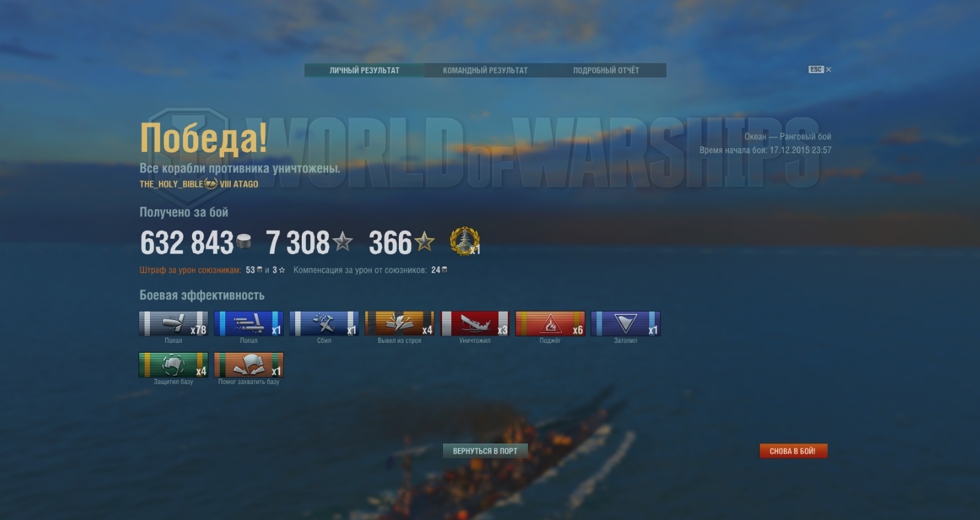Click the Поджёг x6 fire ribbon
The height and width of the screenshot is (520, 980).
coord(550,324)
